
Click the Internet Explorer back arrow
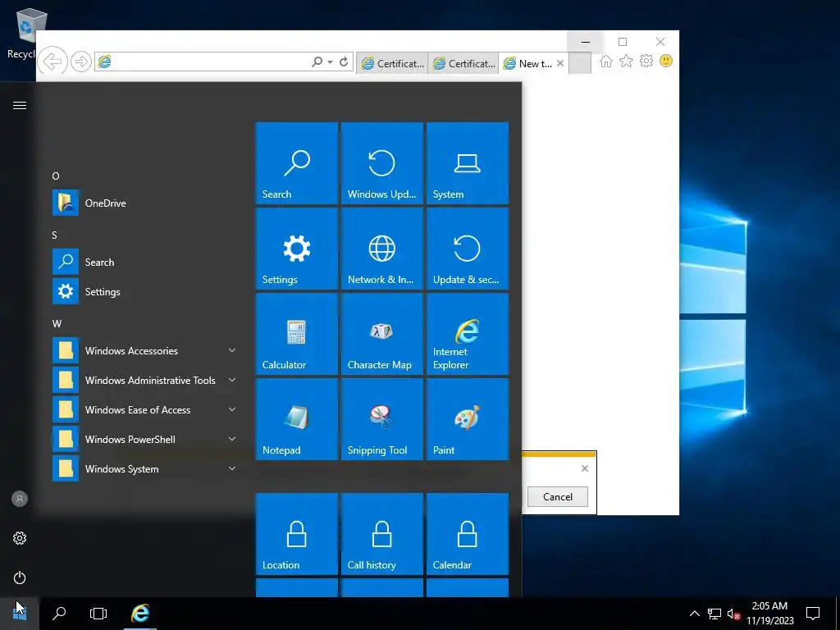(52, 62)
